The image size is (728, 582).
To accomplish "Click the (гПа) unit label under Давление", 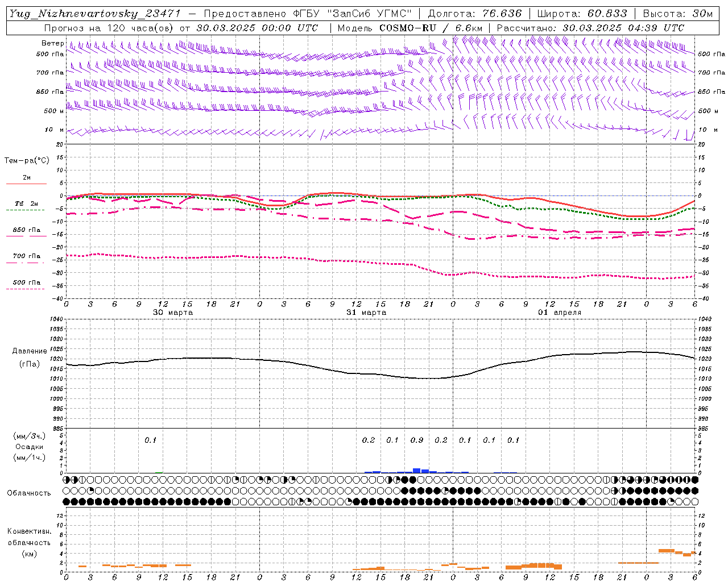I will (x=30, y=364).
